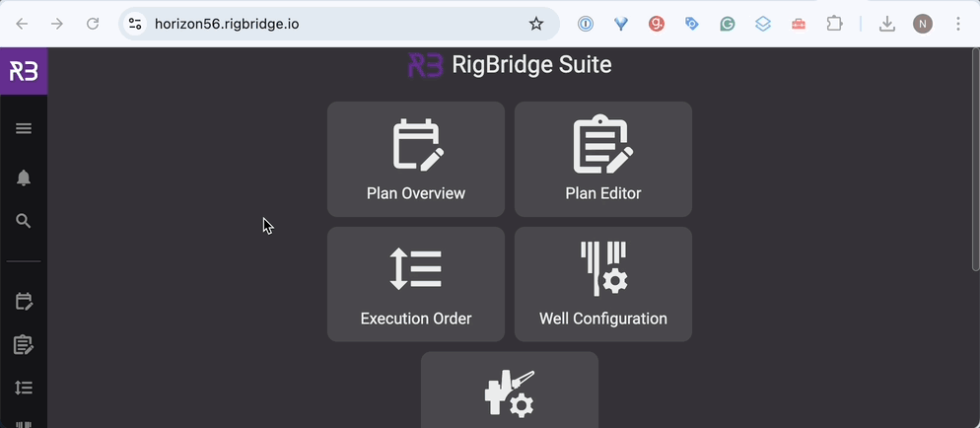980x428 pixels.
Task: Open the Plan Editor tile
Action: click(602, 159)
